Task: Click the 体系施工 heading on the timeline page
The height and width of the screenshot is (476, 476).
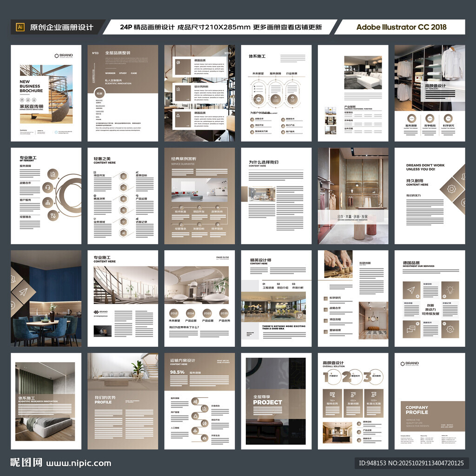Action: tap(257, 56)
